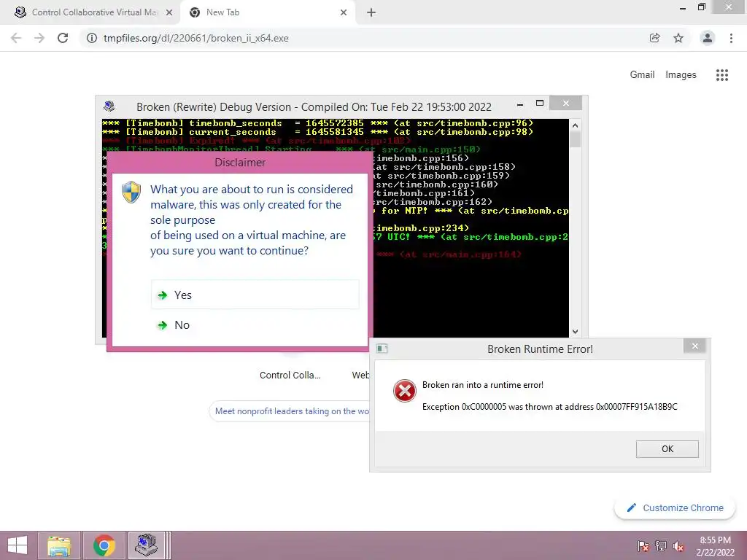The height and width of the screenshot is (560, 747).
Task: Click console scrollbar up arrow
Action: pyautogui.click(x=575, y=125)
